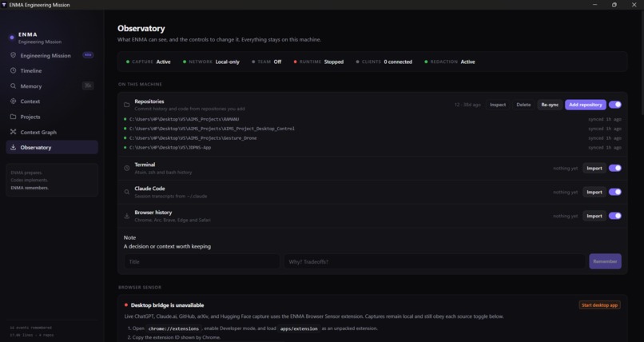
Task: Click the Terminal clock icon
Action: [127, 168]
